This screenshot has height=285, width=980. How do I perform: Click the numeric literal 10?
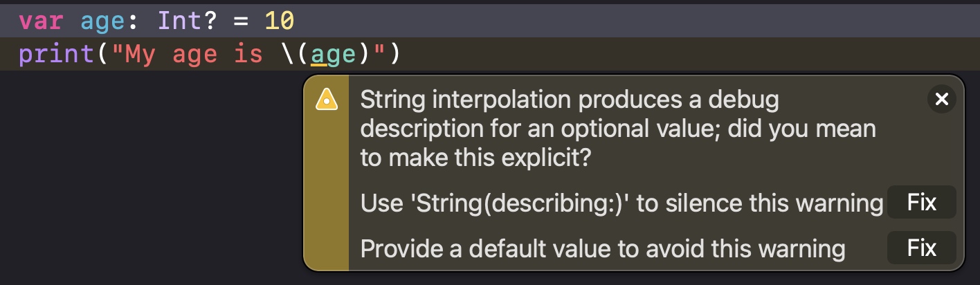tap(280, 21)
